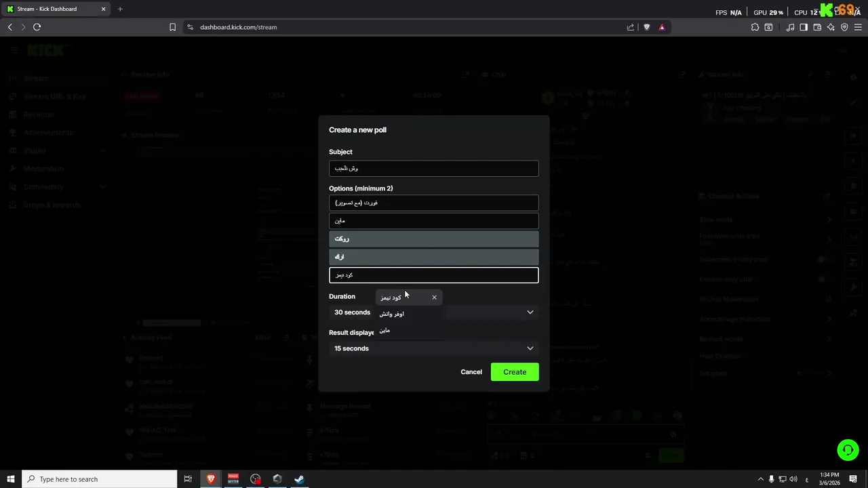Open the Leo AI sparkle icon

pyautogui.click(x=831, y=27)
